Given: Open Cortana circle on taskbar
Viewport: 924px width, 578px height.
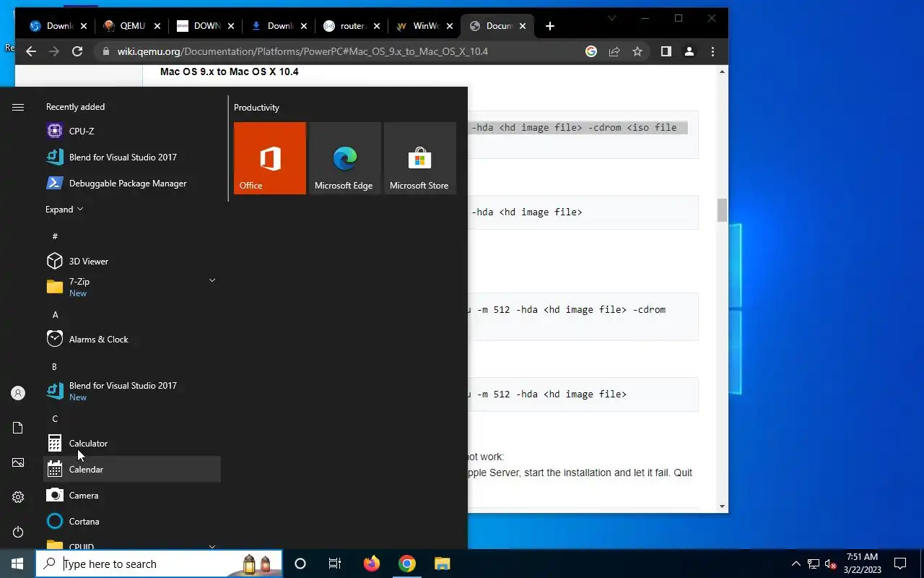Looking at the screenshot, I should coord(300,564).
